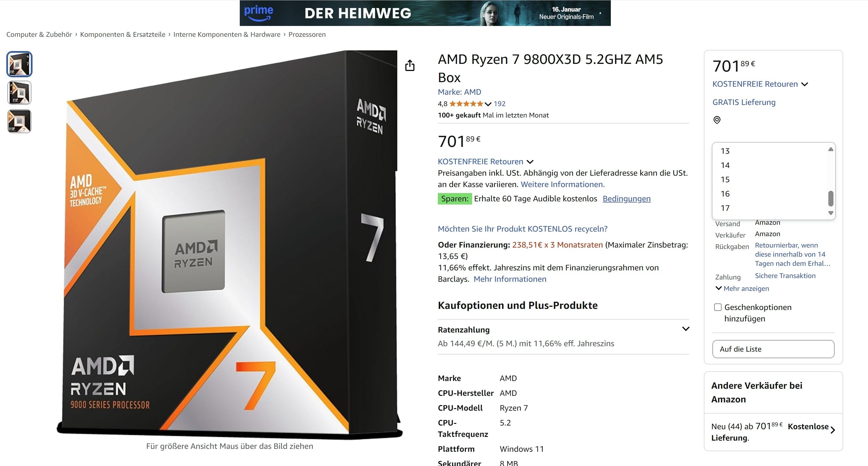
Task: Click the prime logo in banner
Action: coord(258,13)
